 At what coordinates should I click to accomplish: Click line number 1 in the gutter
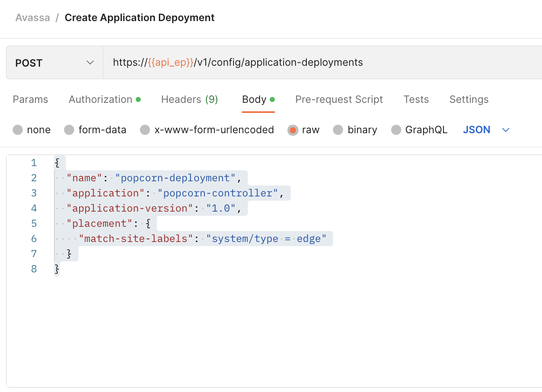click(34, 163)
